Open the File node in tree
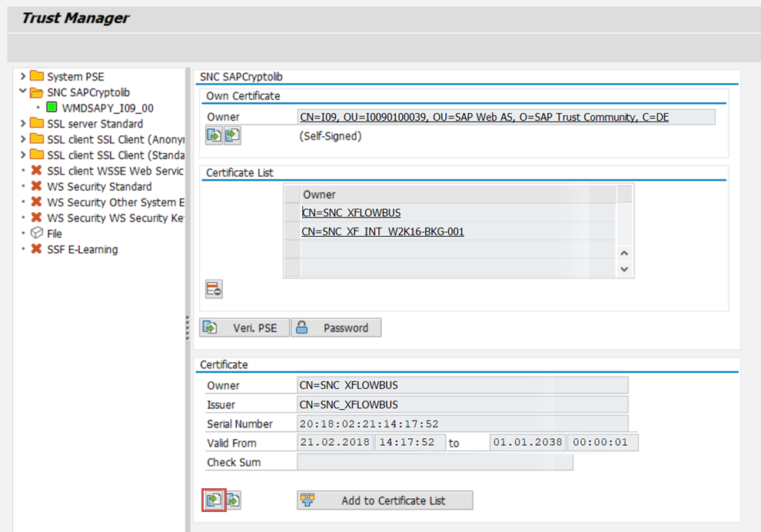Screen dimensions: 761x532 (54, 234)
